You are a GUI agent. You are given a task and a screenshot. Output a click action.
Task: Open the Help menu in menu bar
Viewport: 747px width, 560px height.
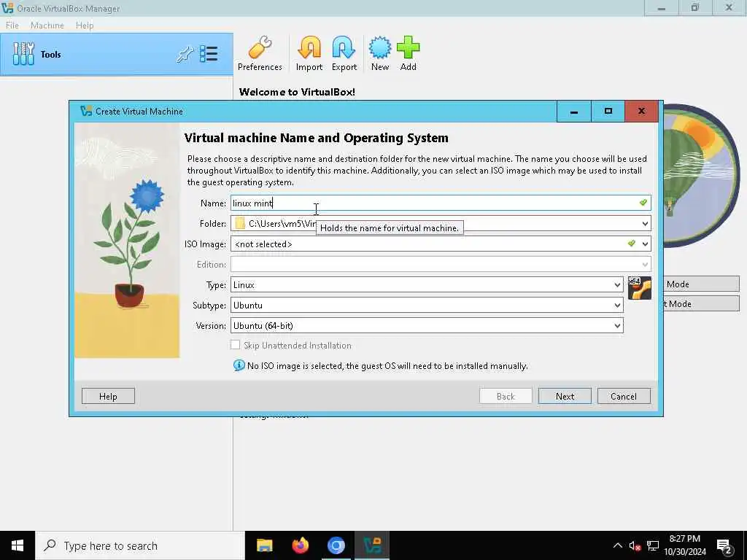point(85,26)
